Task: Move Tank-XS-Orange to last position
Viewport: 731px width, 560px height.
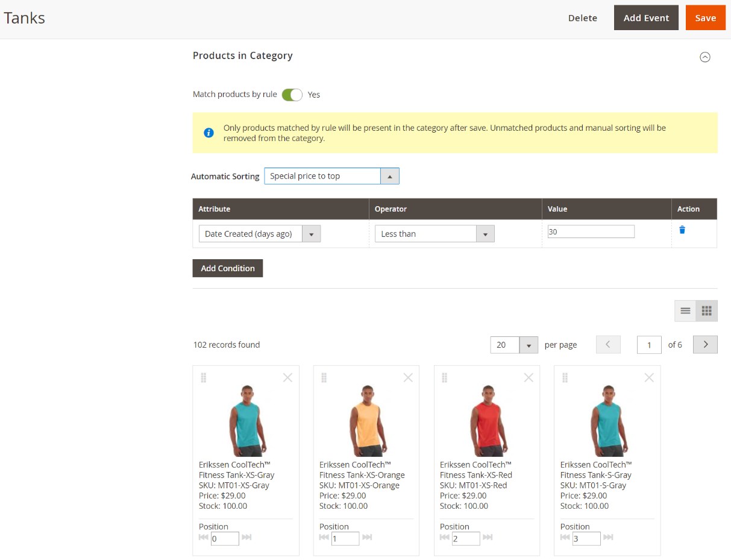Action: click(x=367, y=537)
